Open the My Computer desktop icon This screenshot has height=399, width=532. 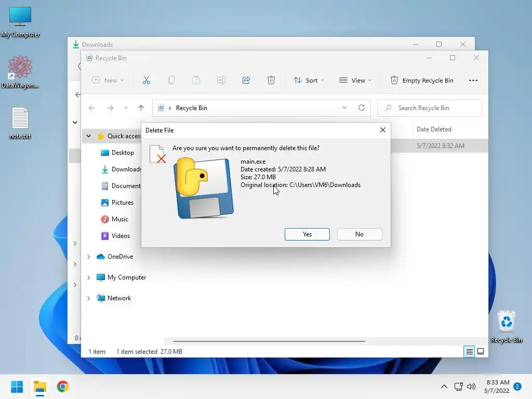coord(20,22)
